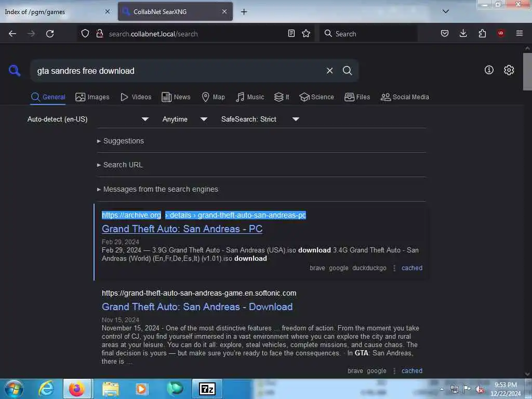Open the Windows Start menu

click(x=14, y=389)
